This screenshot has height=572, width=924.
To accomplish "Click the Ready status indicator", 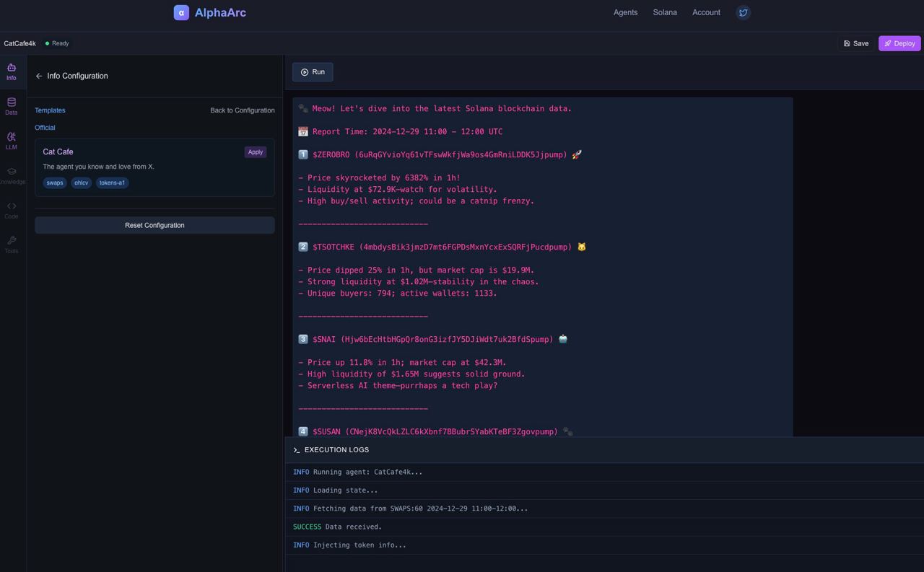I will (x=57, y=43).
